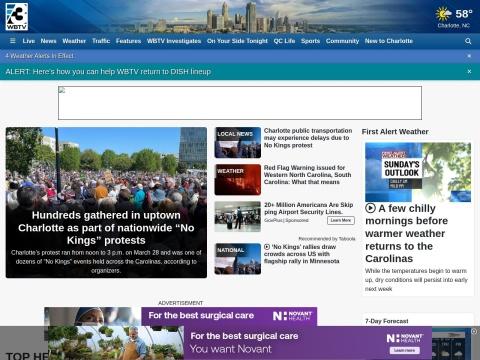This screenshot has width=480, height=360.
Task: Open the Weather fire story thumbnail
Action: tap(238, 180)
